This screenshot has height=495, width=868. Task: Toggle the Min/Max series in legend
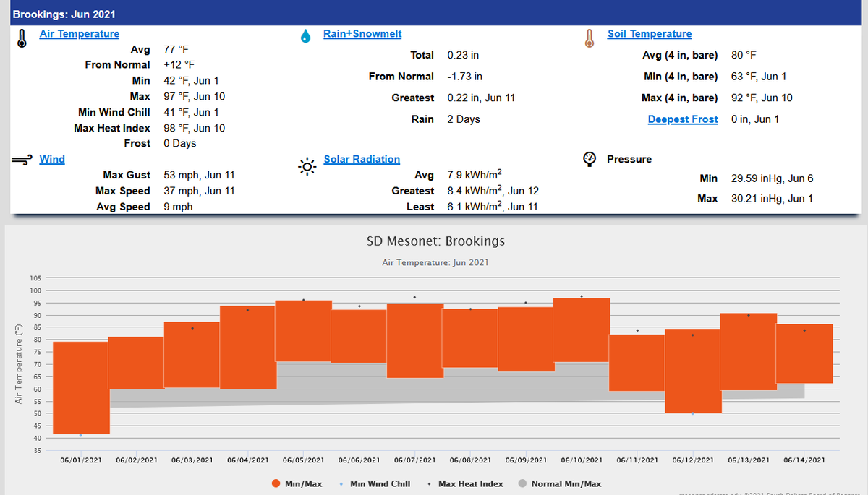pyautogui.click(x=297, y=483)
